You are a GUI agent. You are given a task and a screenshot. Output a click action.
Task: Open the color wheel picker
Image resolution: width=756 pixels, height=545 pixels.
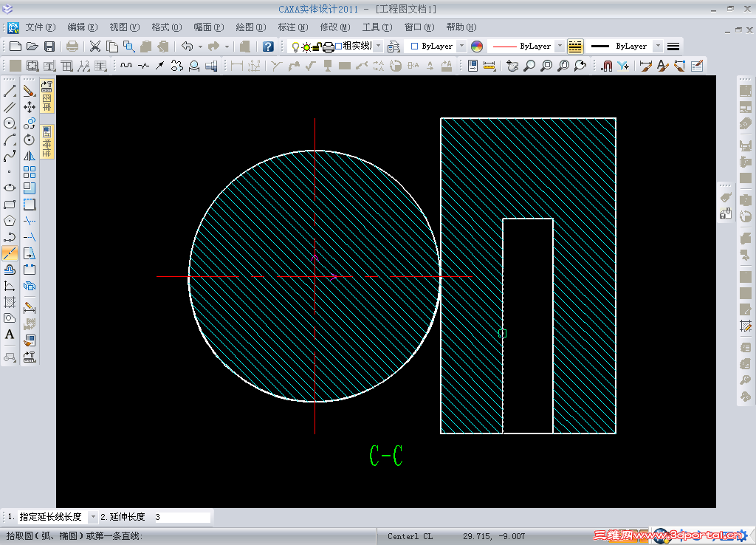point(477,47)
